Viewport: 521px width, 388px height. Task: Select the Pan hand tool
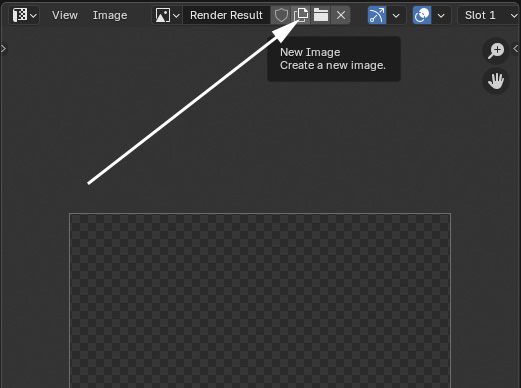click(x=496, y=81)
